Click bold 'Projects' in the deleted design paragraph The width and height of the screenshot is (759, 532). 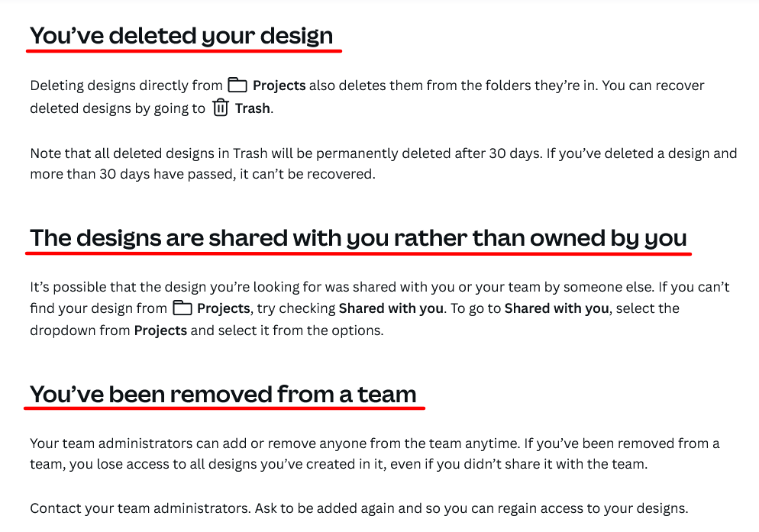(279, 85)
